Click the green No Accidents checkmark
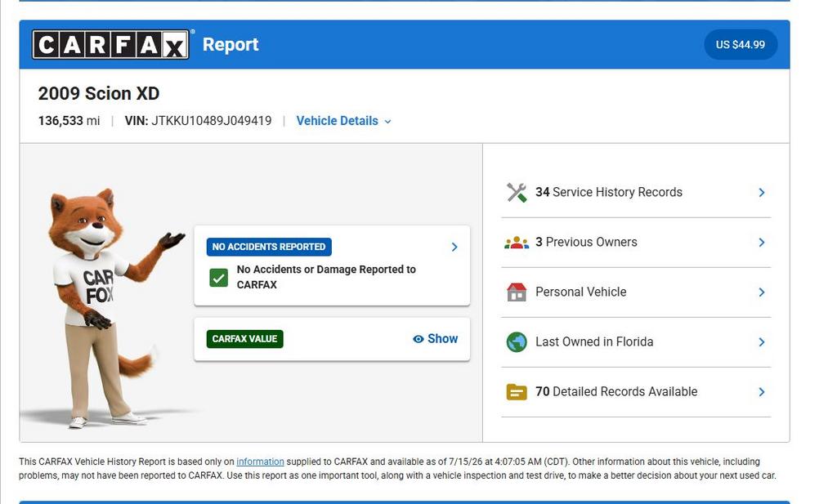The height and width of the screenshot is (504, 837). (x=219, y=278)
